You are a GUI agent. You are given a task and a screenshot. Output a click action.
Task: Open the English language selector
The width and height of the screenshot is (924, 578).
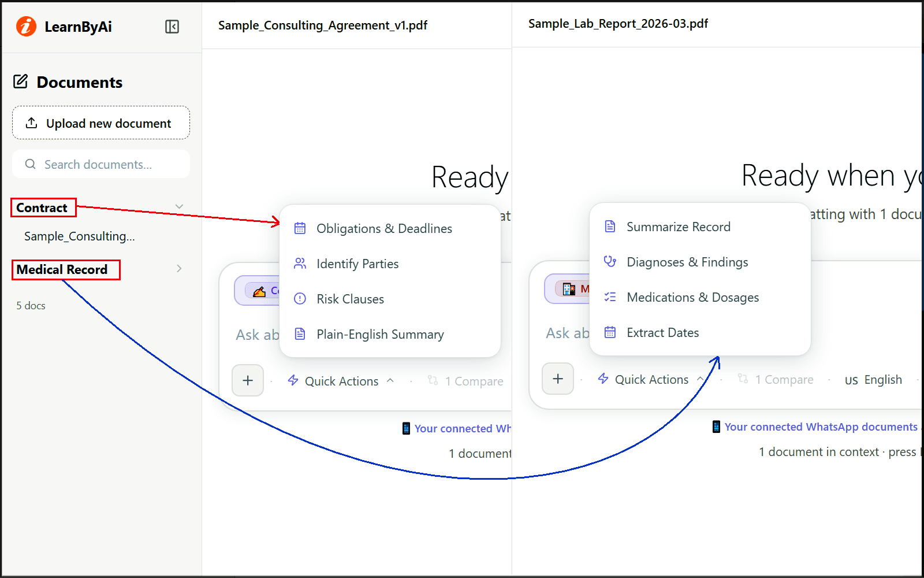click(873, 380)
